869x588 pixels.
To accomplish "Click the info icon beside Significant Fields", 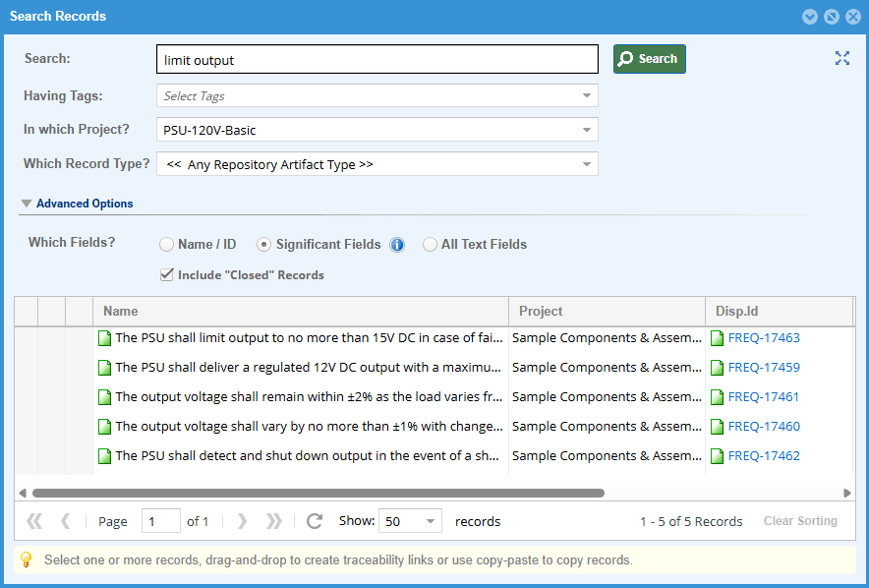I will [x=397, y=245].
